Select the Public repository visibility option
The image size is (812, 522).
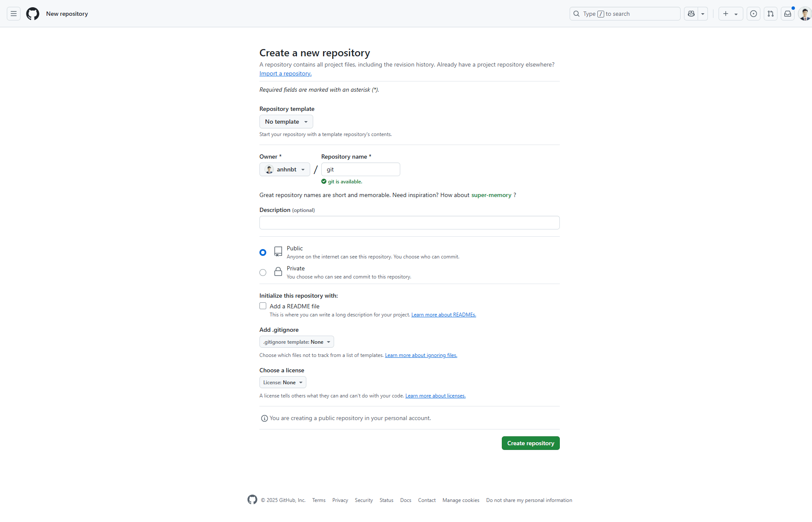point(262,252)
